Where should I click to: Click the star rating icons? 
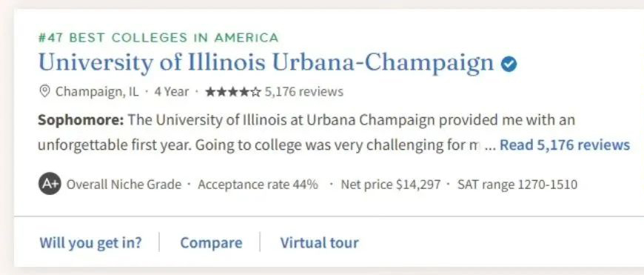(233, 91)
